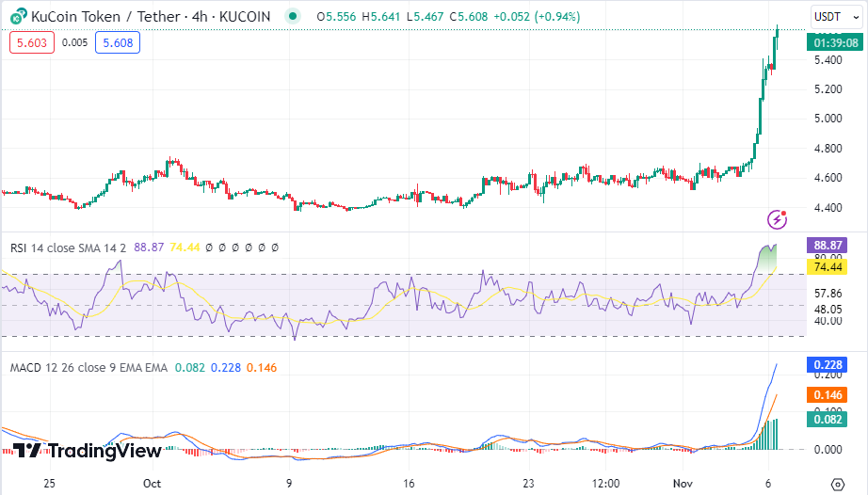Screen dimensions: 868x495
Task: Click the 16 date label on time axis
Action: pyautogui.click(x=409, y=484)
